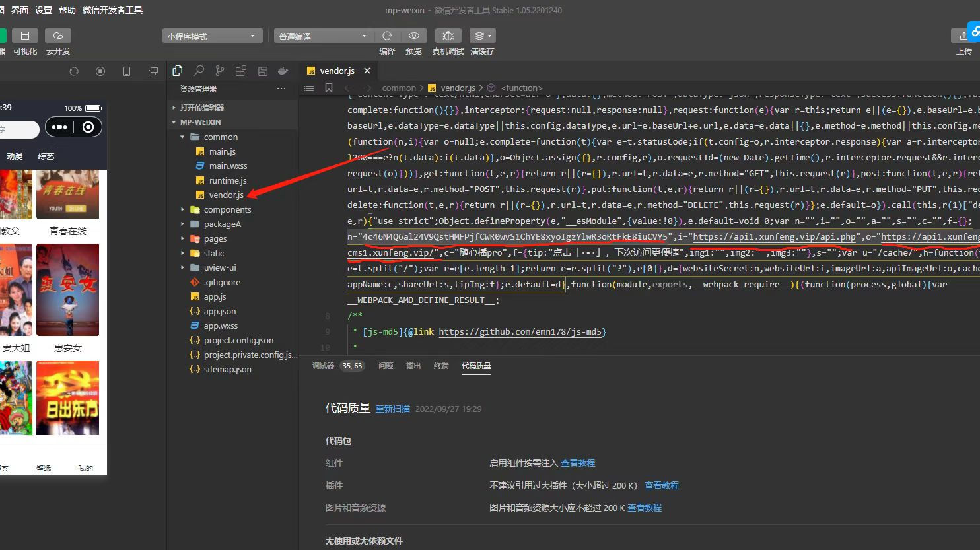Click the 清缓存 clear cache icon
980x550 pixels.
[478, 36]
